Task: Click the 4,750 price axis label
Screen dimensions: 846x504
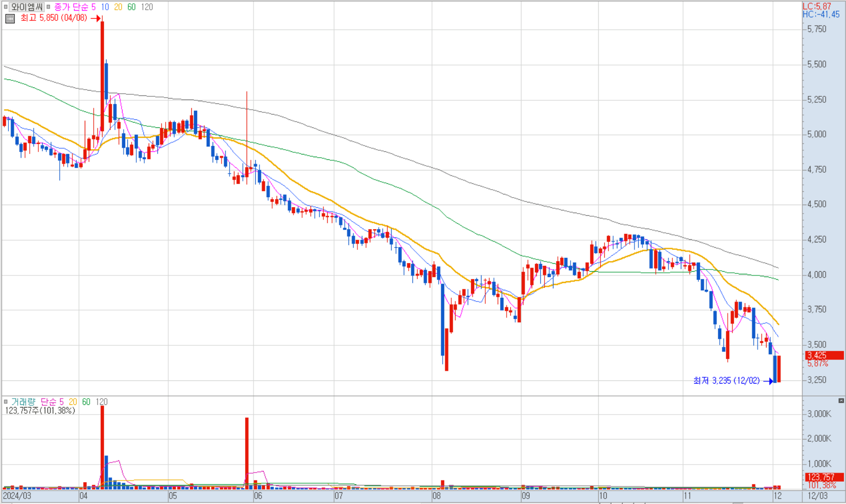Action: (817, 169)
